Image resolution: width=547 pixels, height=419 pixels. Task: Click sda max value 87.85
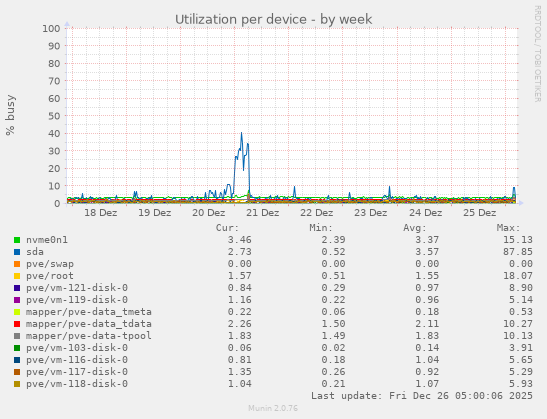click(518, 252)
